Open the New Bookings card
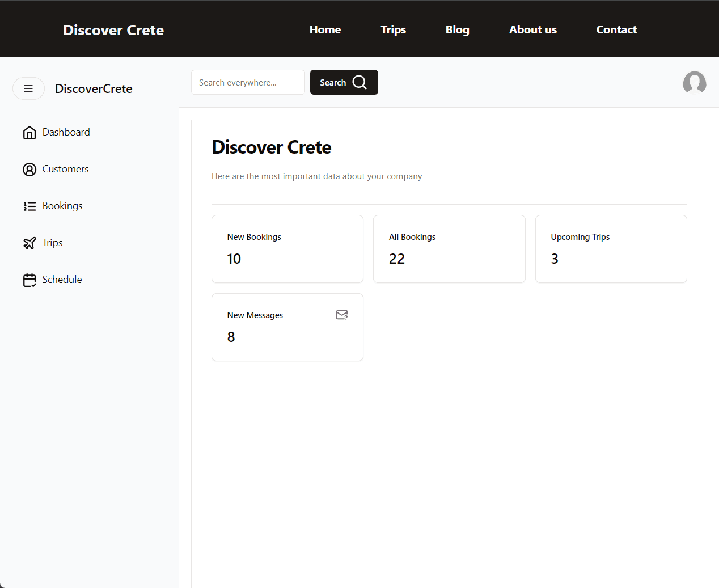This screenshot has width=719, height=588. pyautogui.click(x=287, y=248)
